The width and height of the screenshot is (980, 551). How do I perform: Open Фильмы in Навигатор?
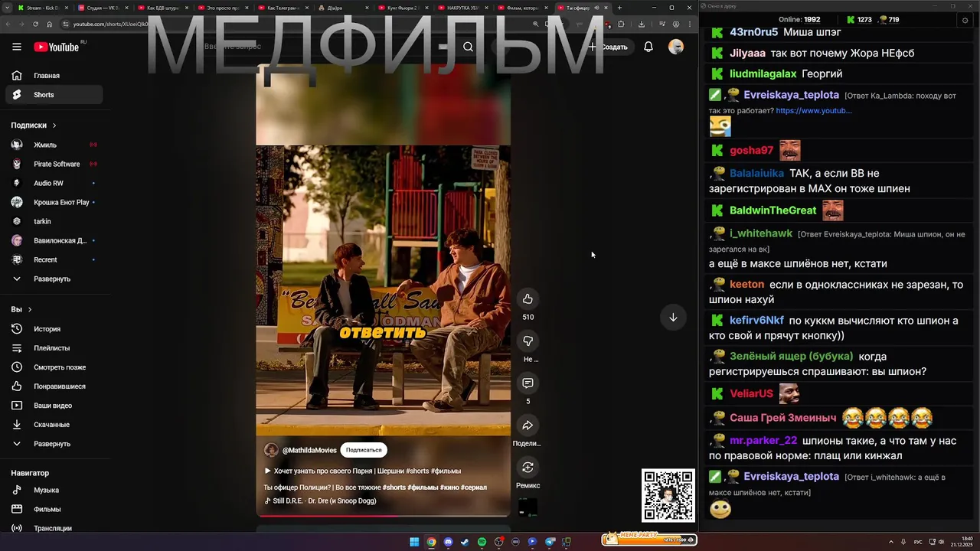[54, 509]
